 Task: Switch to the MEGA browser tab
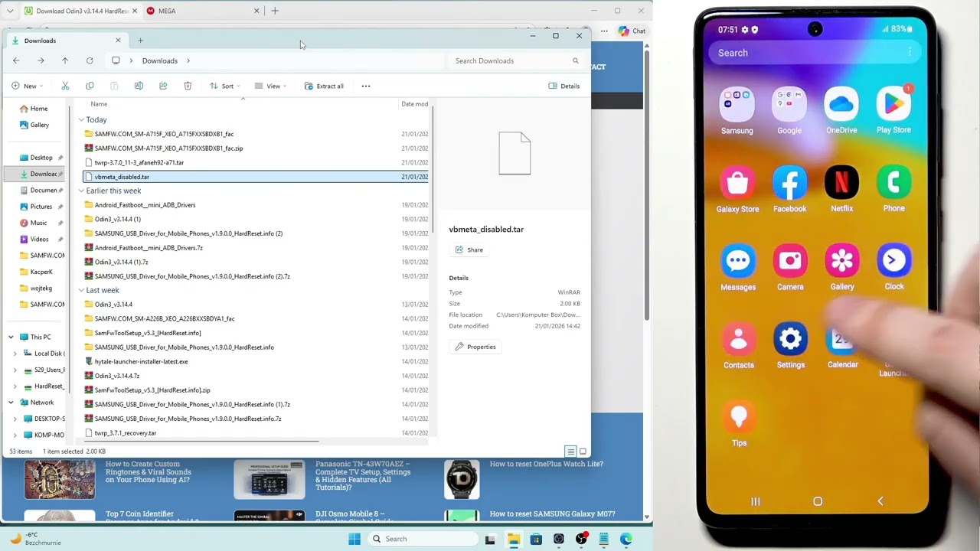pyautogui.click(x=203, y=11)
